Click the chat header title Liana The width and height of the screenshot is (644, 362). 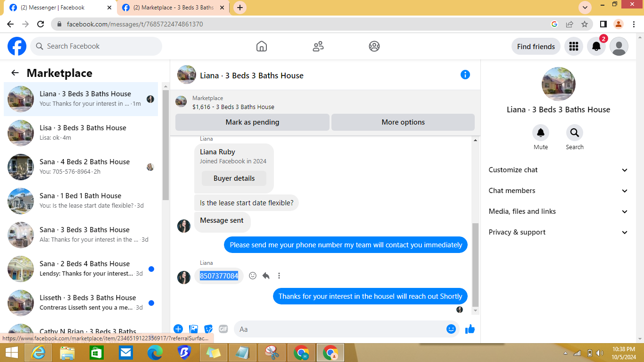(x=252, y=76)
